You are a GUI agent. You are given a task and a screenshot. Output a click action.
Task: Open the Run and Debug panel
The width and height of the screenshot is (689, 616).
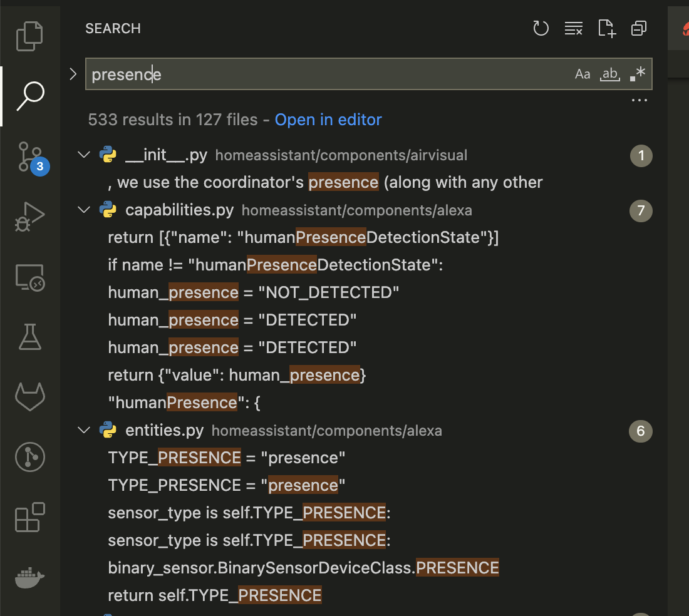(29, 216)
